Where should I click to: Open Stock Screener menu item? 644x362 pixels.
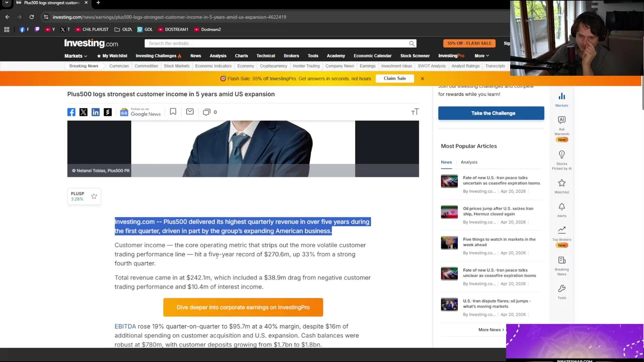(x=415, y=56)
